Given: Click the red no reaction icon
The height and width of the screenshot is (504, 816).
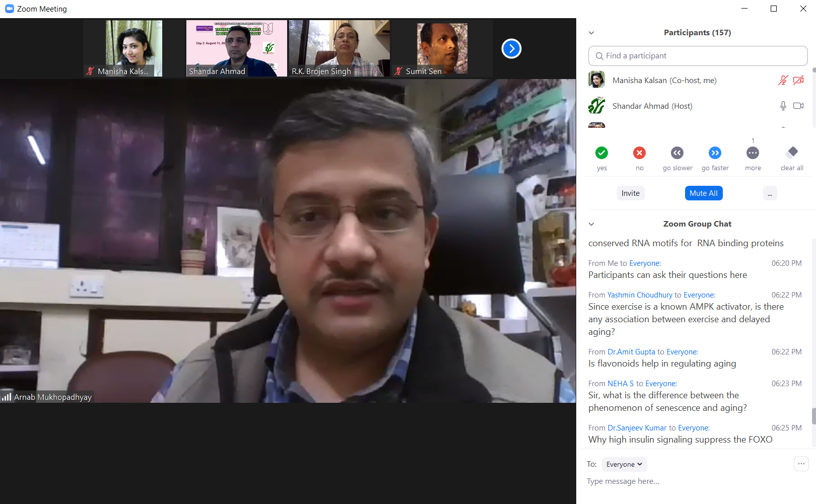Looking at the screenshot, I should 639,153.
